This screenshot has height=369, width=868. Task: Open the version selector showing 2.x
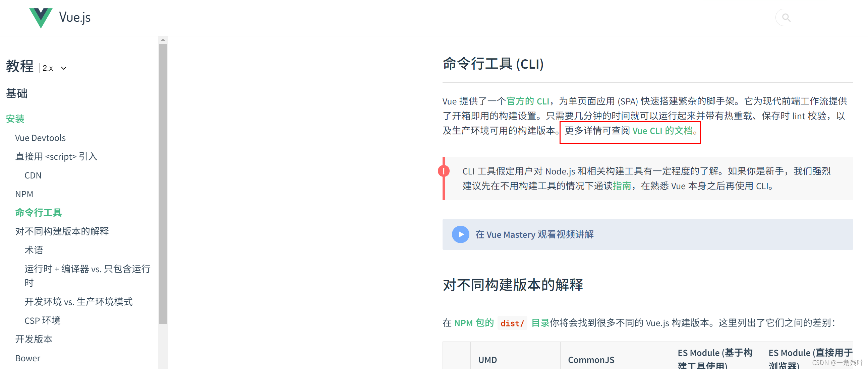[x=54, y=68]
